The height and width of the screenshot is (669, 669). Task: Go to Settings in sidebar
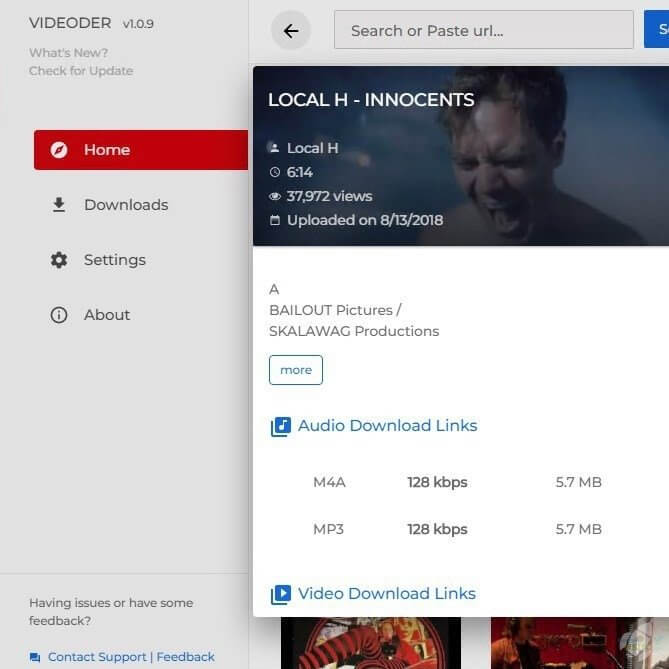141,260
